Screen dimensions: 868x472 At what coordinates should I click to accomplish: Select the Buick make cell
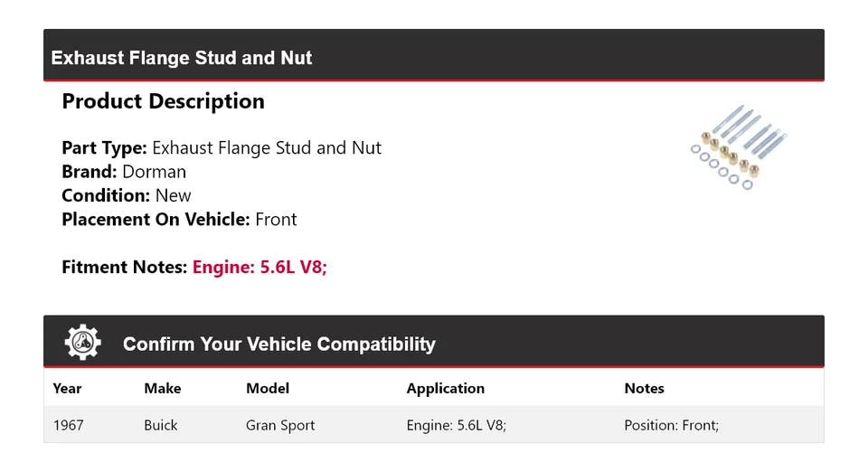click(x=161, y=425)
